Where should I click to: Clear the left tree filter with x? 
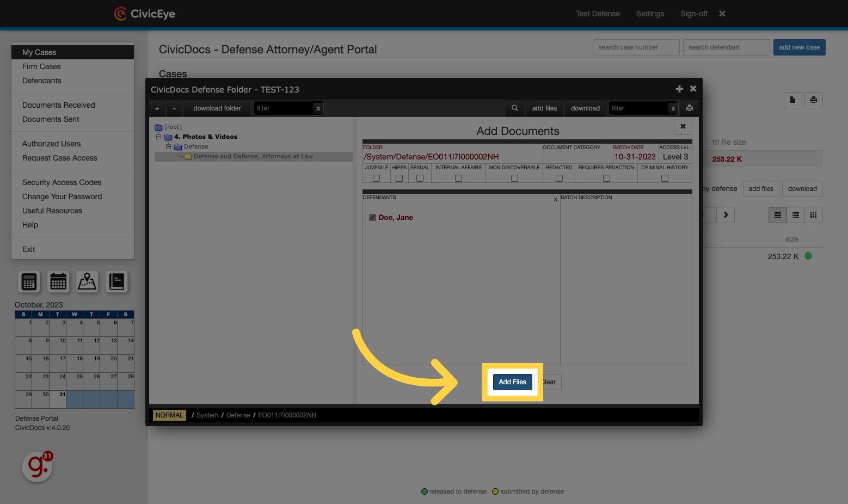pyautogui.click(x=318, y=108)
